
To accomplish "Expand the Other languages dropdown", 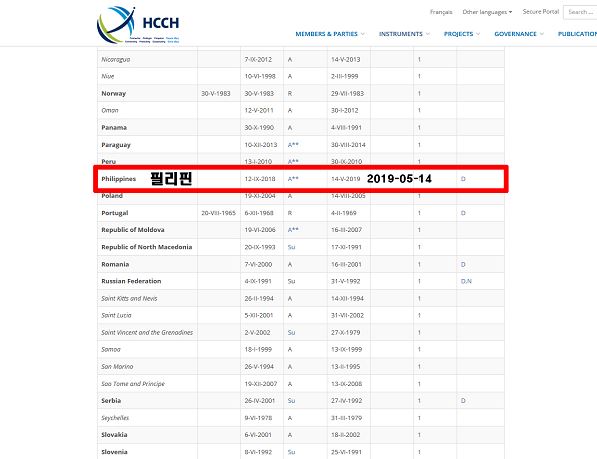I will 487,12.
